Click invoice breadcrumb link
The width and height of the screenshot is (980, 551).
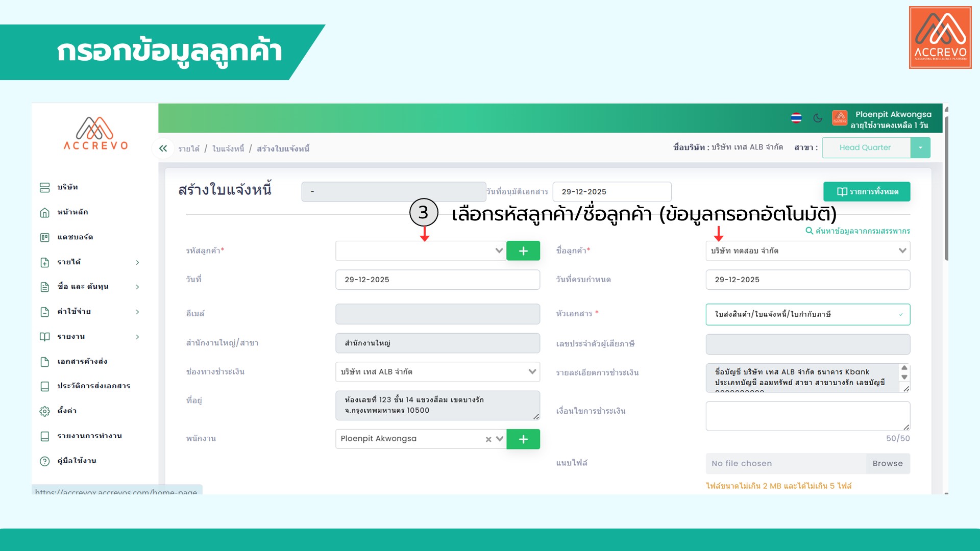(228, 148)
